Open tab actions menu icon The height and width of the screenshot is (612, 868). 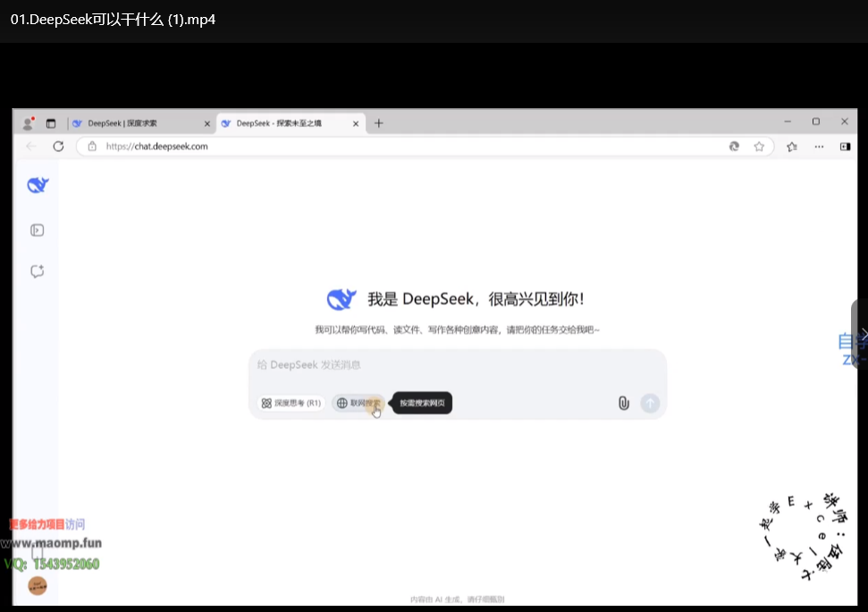(51, 123)
